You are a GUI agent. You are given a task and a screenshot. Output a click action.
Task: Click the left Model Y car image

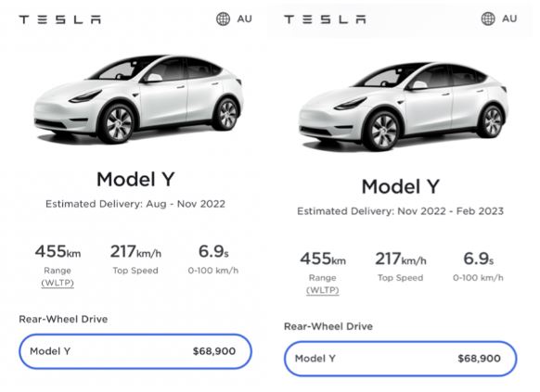click(x=138, y=99)
